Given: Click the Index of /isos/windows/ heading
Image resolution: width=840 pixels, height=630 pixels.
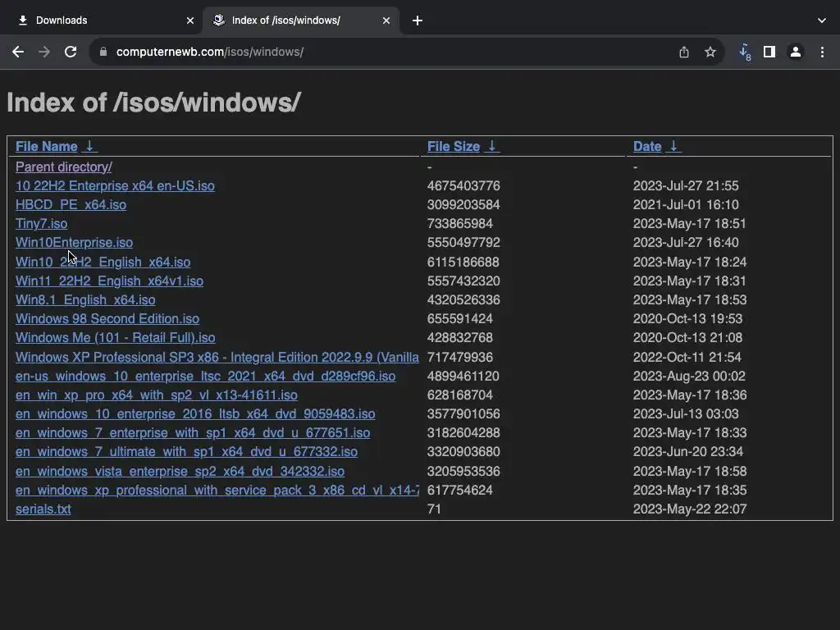Looking at the screenshot, I should click(x=153, y=103).
